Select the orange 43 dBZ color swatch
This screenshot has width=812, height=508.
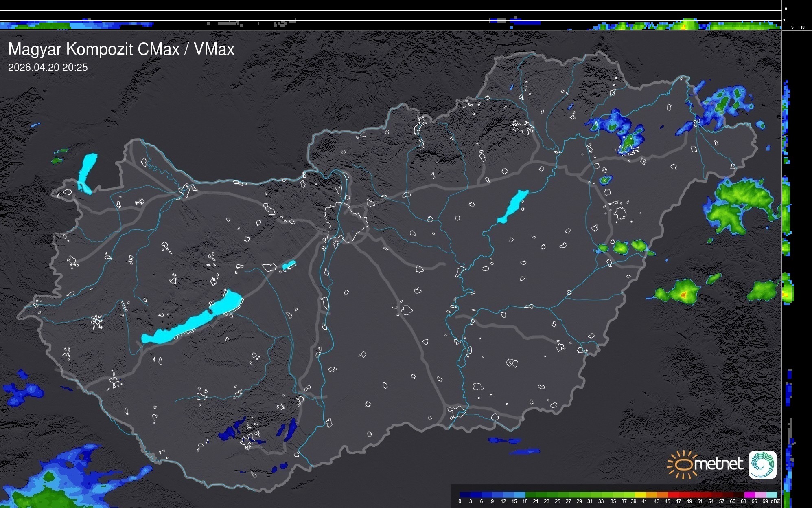coord(661,495)
